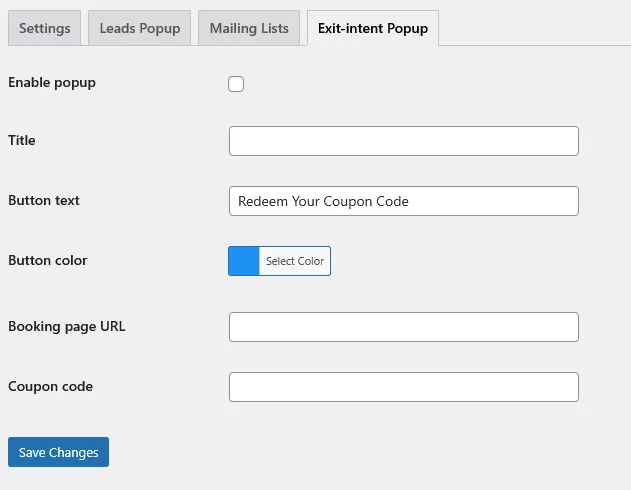The height and width of the screenshot is (490, 631).
Task: Click the Enable popup label text
Action: pyautogui.click(x=52, y=83)
